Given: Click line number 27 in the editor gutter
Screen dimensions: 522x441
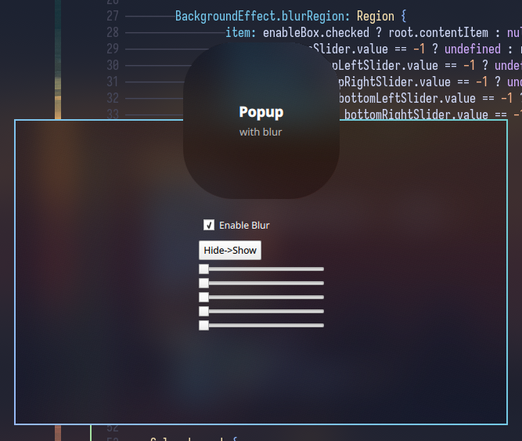Looking at the screenshot, I should point(113,16).
